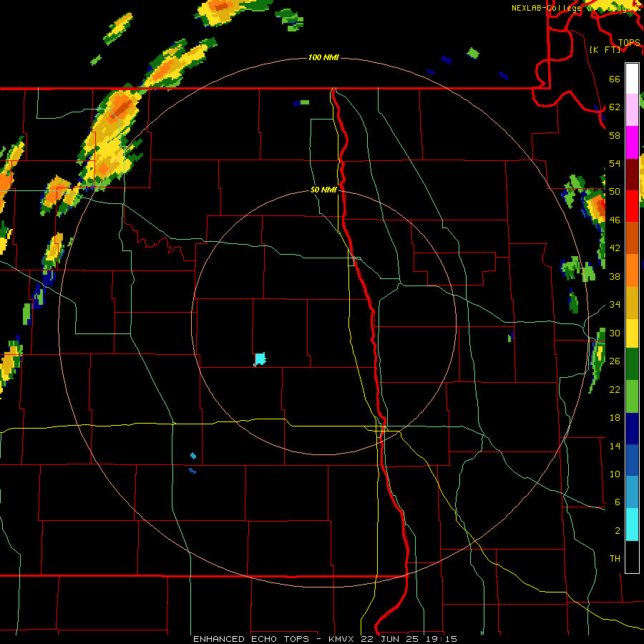Image resolution: width=644 pixels, height=644 pixels.
Task: Click the white 66 kft legend swatch
Action: [632, 79]
